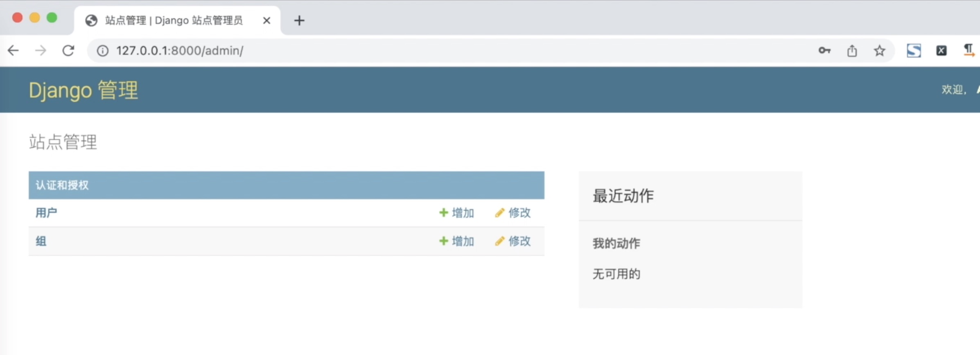The height and width of the screenshot is (355, 980).
Task: Open the 组 model list
Action: (x=41, y=241)
